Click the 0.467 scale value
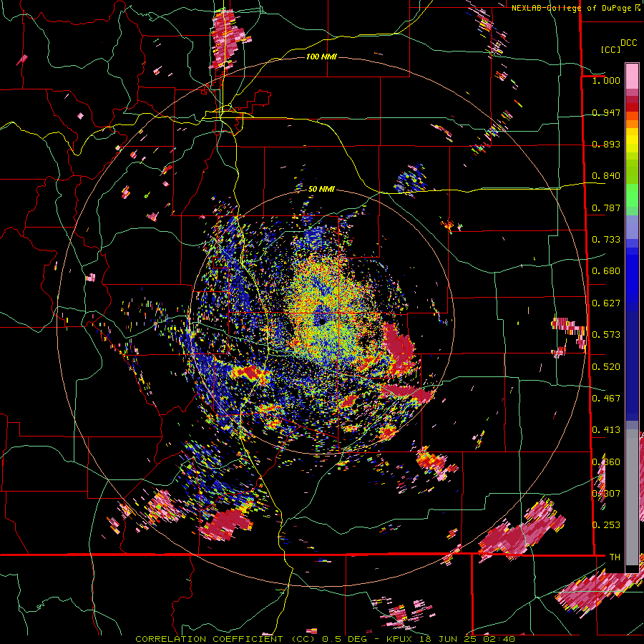The height and width of the screenshot is (644, 644). coord(606,399)
